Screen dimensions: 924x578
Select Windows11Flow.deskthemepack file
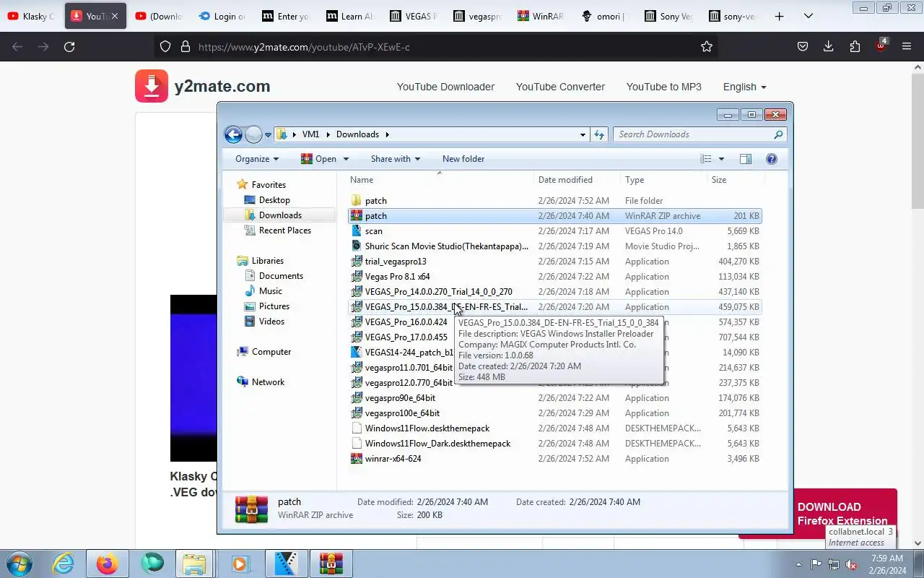tap(427, 428)
